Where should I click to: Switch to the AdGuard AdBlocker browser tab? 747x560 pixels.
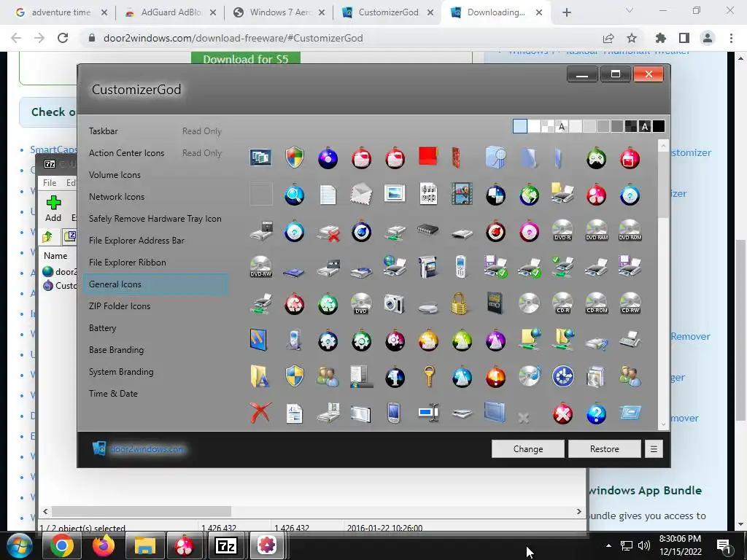[171, 12]
